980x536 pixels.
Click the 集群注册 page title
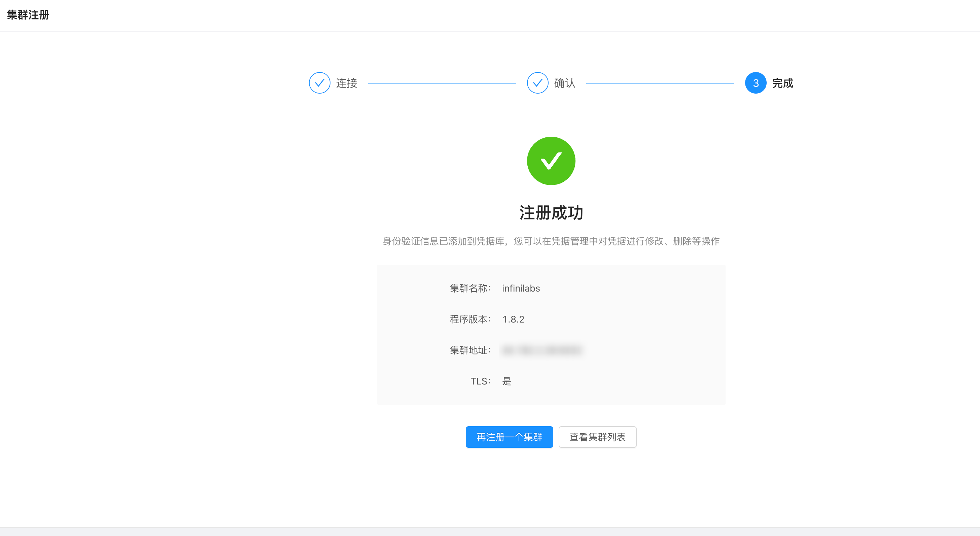tap(28, 15)
